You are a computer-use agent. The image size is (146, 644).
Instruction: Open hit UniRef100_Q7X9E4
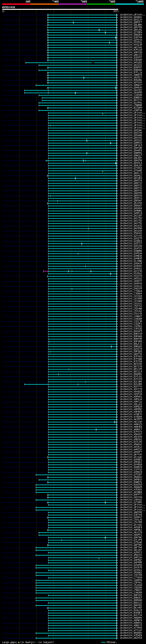[131, 32]
